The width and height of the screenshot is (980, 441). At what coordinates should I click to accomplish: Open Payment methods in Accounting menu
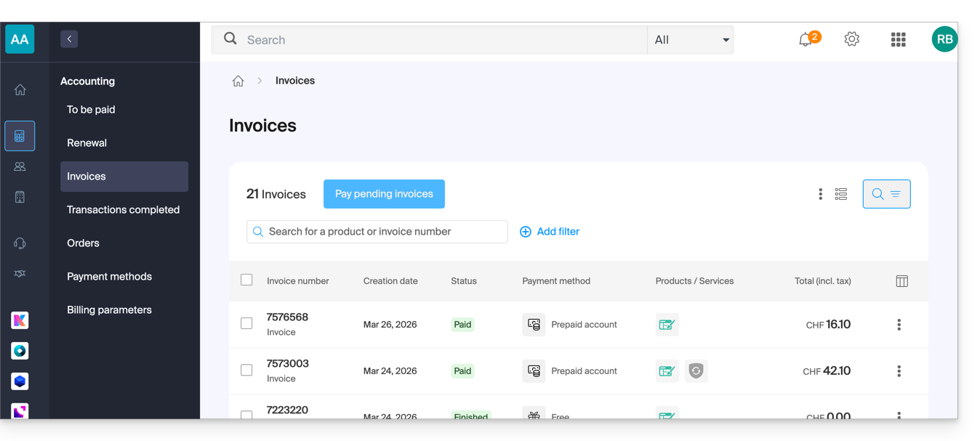pyautogui.click(x=109, y=277)
